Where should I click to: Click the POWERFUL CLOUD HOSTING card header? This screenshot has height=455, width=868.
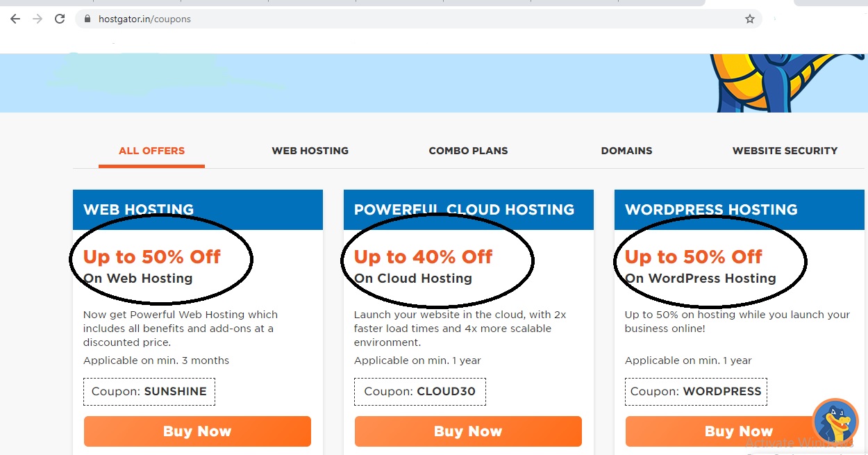click(469, 210)
